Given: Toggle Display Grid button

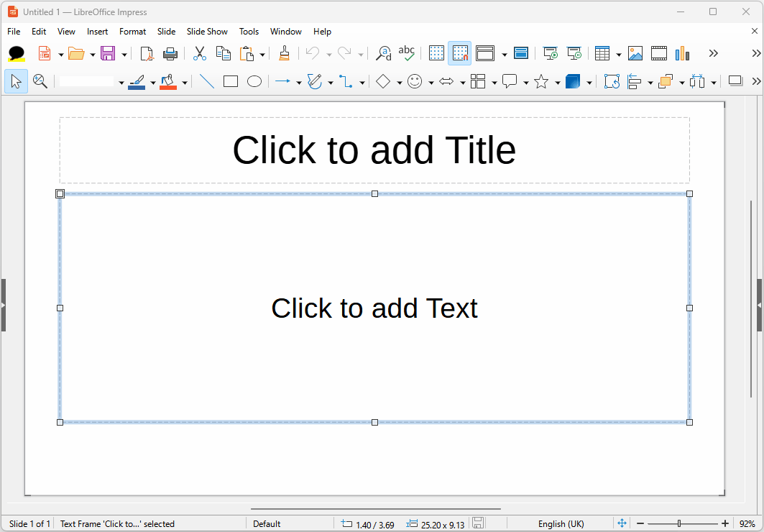Looking at the screenshot, I should click(x=436, y=54).
